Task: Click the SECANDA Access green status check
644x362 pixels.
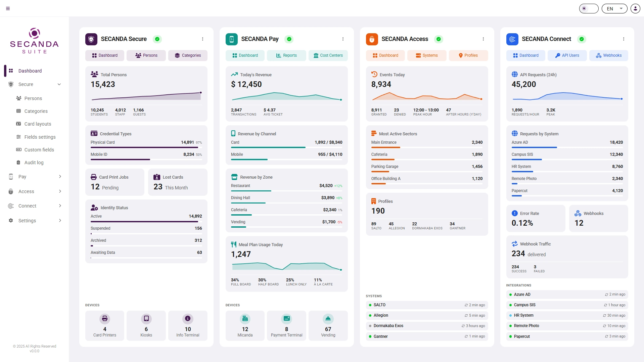Action: point(439,39)
